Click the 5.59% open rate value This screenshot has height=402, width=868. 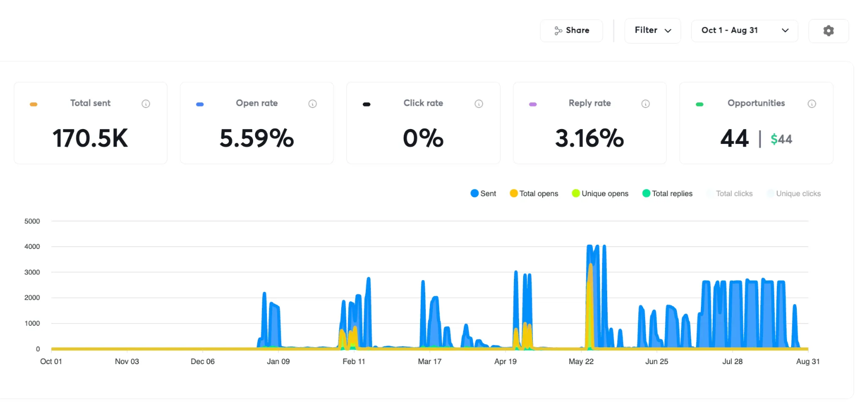[257, 138]
